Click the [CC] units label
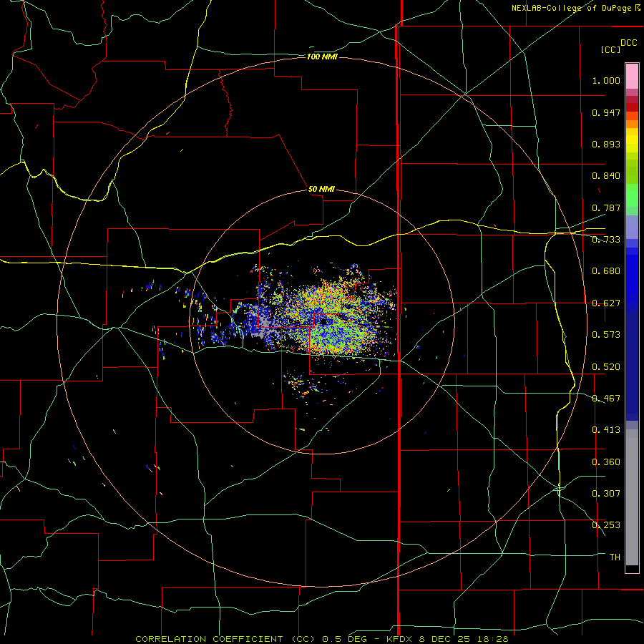Screen dimensions: 644x644 [x=610, y=49]
